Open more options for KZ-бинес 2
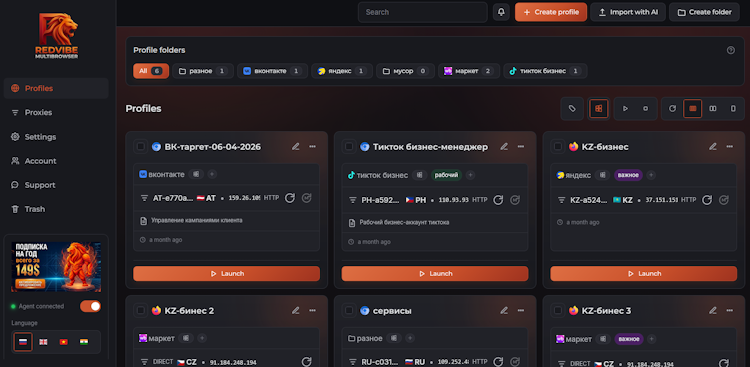The height and width of the screenshot is (367, 750). (312, 311)
